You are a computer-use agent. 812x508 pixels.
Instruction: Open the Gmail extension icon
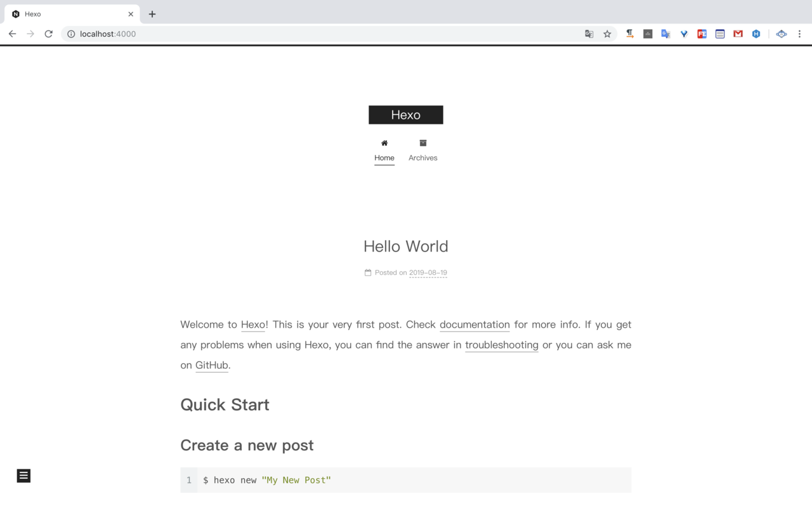point(738,34)
